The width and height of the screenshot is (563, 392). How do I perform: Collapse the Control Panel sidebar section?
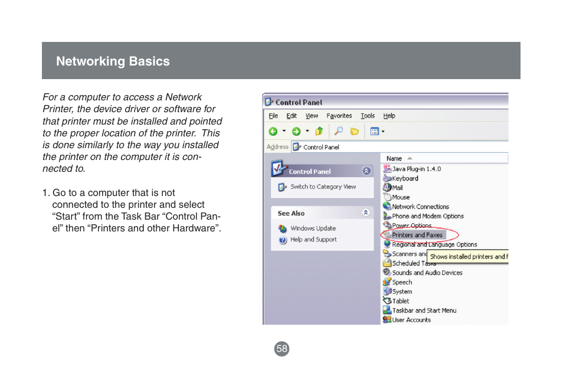[366, 171]
